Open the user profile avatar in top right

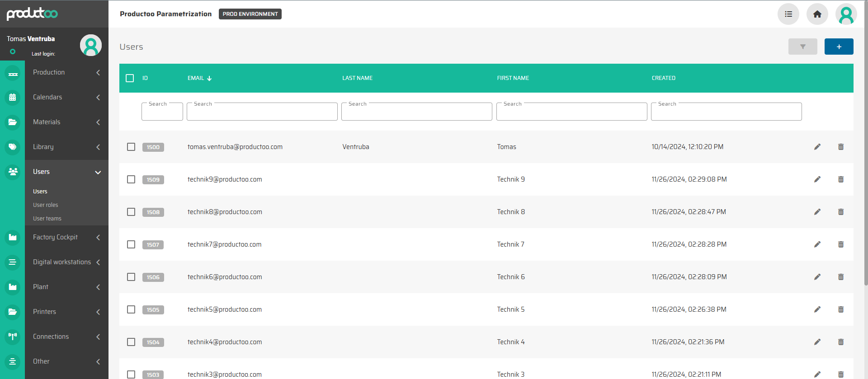(846, 14)
